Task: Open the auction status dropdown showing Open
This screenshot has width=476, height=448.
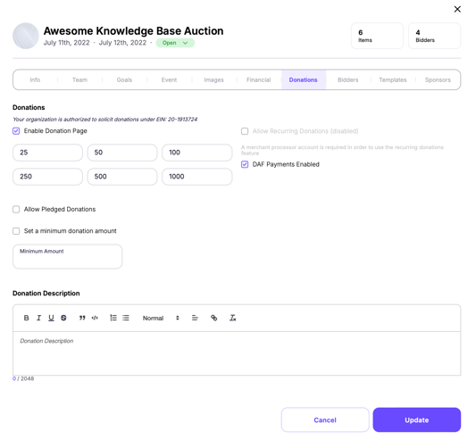Action: click(175, 43)
